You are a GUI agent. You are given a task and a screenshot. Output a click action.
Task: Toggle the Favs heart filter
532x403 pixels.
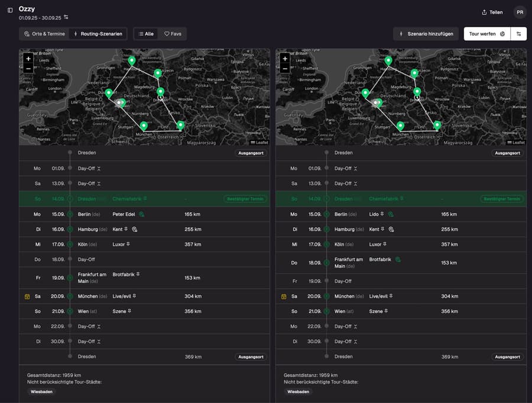172,34
